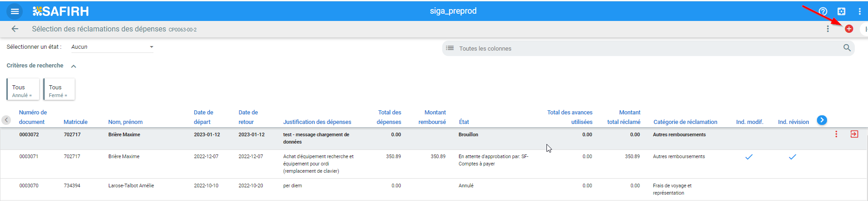Toggle the Fermé filter chip
Viewport: 868px width, 201px height.
[x=59, y=89]
